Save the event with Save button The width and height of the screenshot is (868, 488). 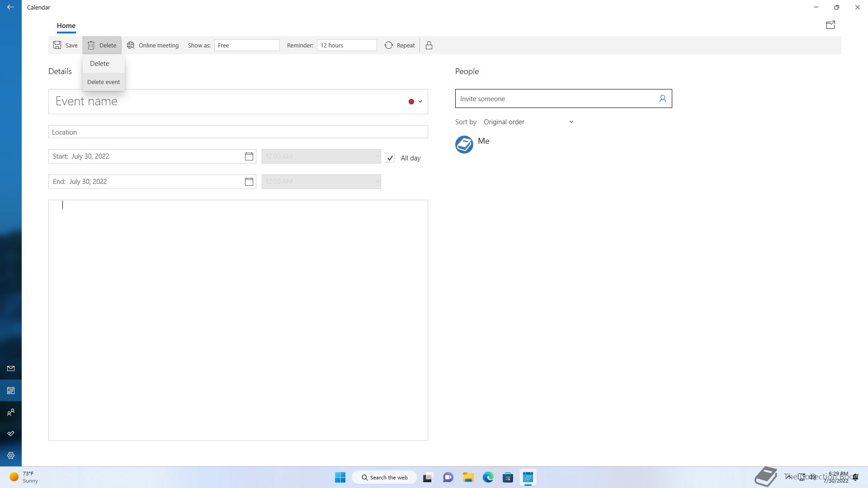pos(66,45)
